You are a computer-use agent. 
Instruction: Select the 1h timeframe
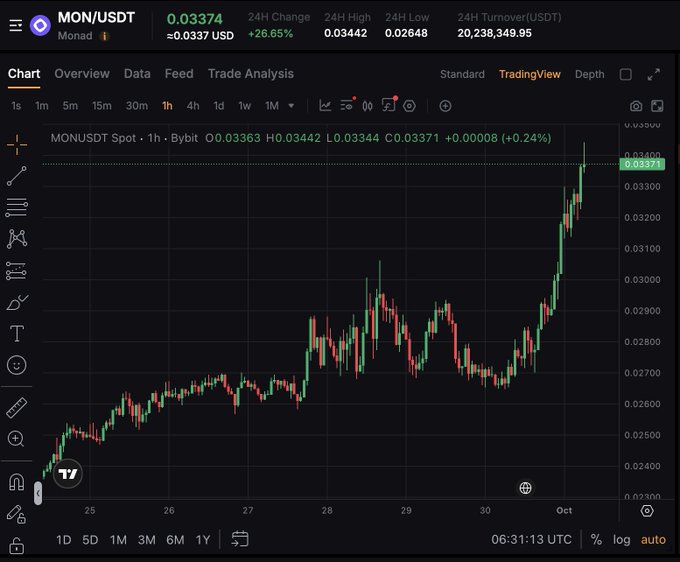tap(167, 106)
